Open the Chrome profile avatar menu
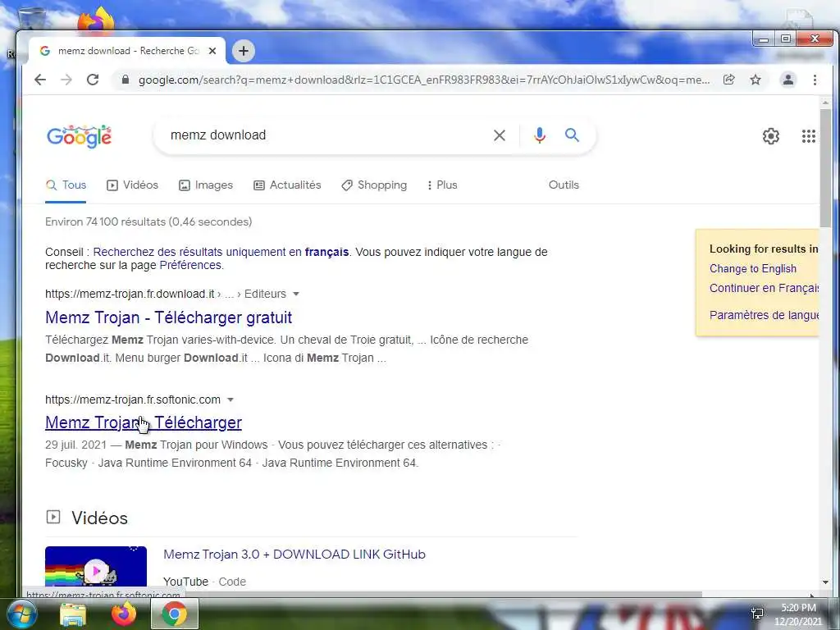The height and width of the screenshot is (630, 840). [788, 80]
